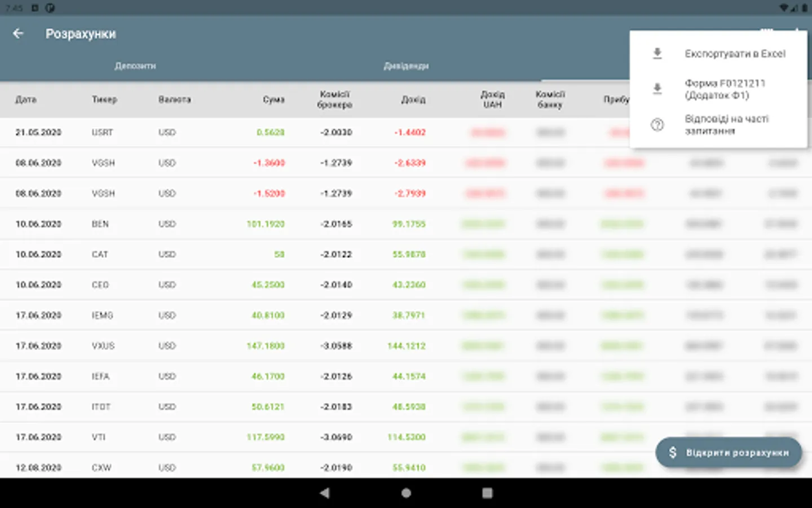Select the BEN ticker cell
Viewport: 812px width, 508px height.
click(100, 224)
